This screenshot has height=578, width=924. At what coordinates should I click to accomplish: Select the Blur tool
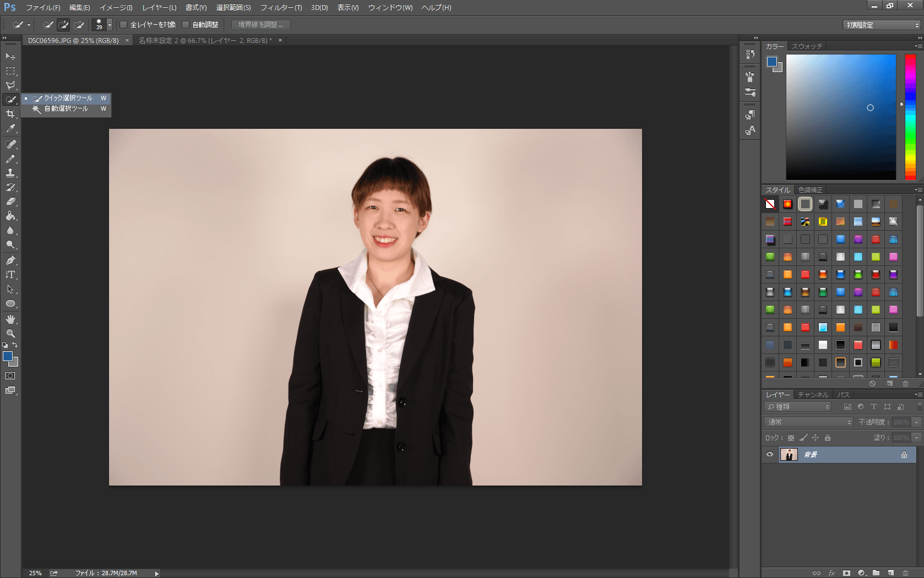point(10,230)
